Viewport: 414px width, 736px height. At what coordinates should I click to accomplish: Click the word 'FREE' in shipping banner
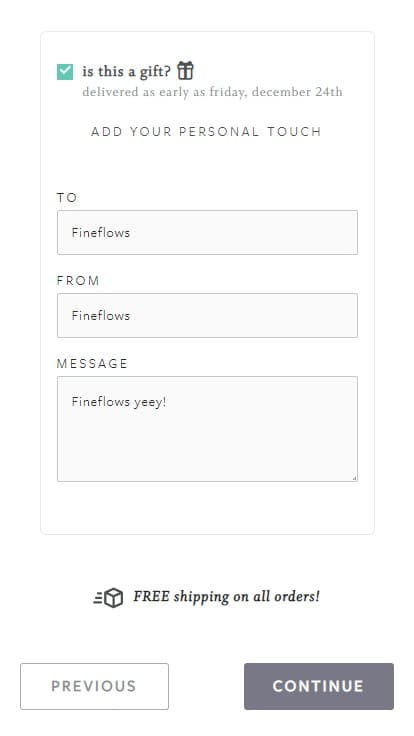pyautogui.click(x=151, y=597)
